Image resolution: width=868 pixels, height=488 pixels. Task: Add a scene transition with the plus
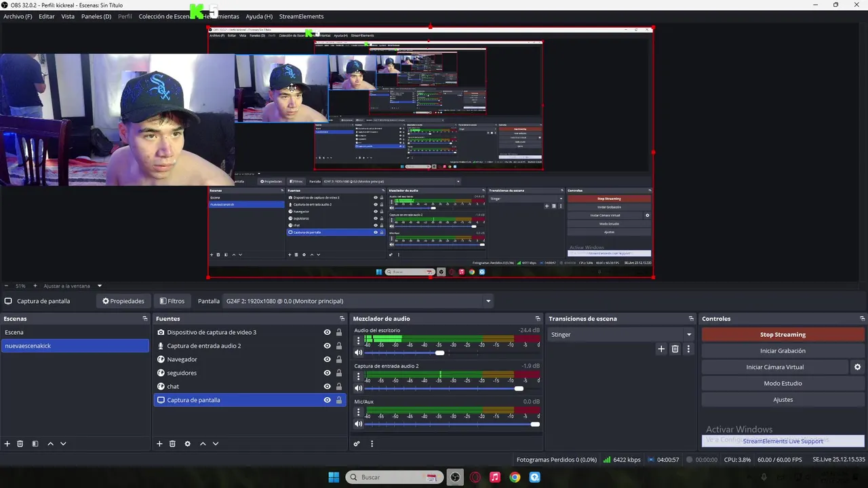(x=661, y=349)
